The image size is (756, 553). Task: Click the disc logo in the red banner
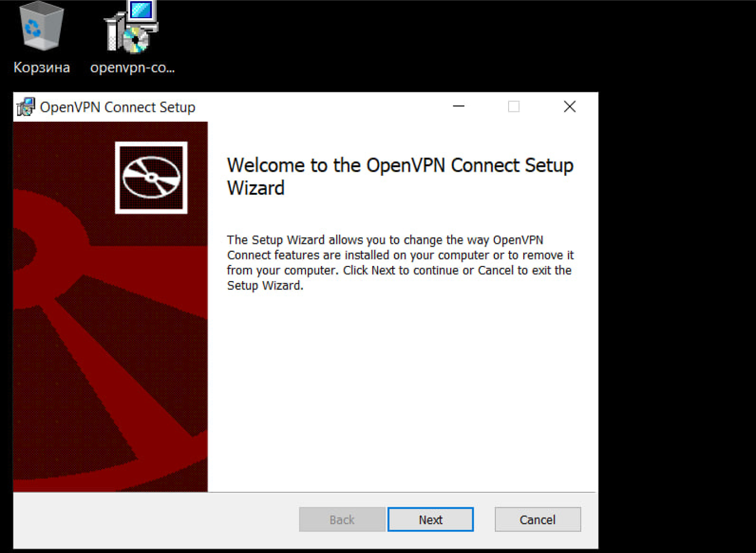[151, 178]
